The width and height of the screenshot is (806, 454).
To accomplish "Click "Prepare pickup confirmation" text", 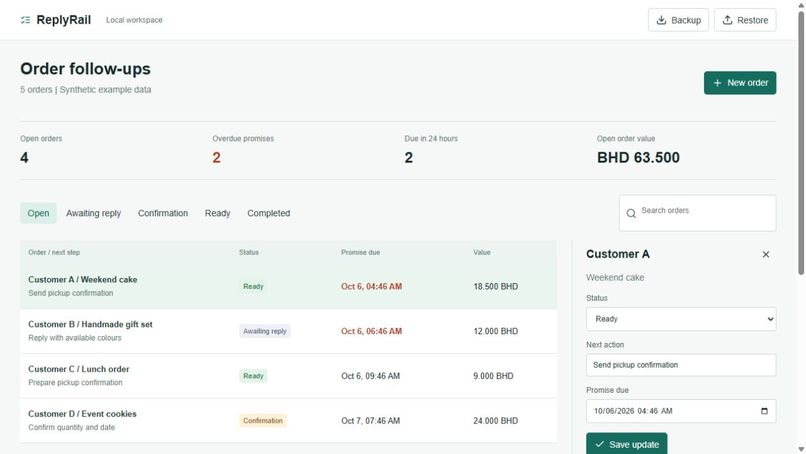I will coord(76,383).
